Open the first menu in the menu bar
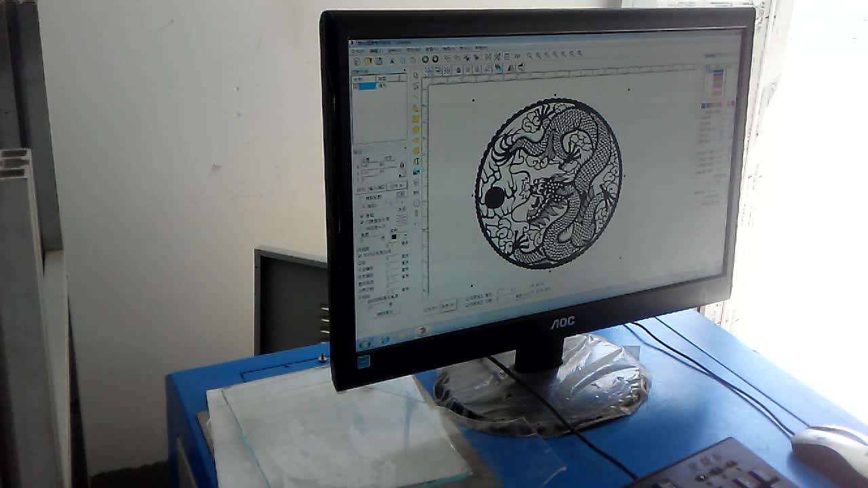868x488 pixels. [357, 50]
